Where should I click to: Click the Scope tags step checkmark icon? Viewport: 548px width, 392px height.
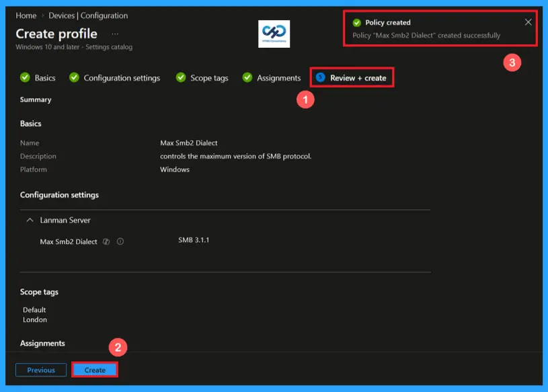[181, 77]
